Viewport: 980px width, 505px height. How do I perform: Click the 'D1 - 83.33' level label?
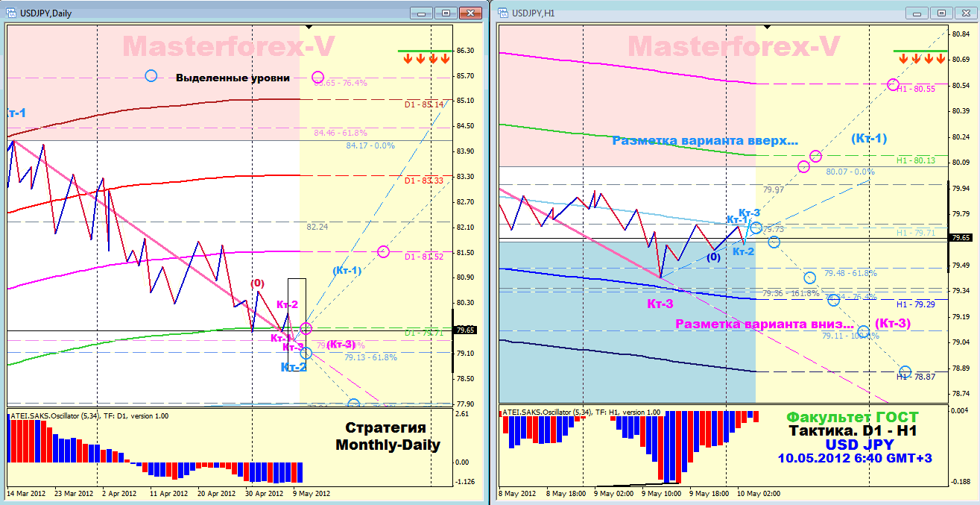423,181
